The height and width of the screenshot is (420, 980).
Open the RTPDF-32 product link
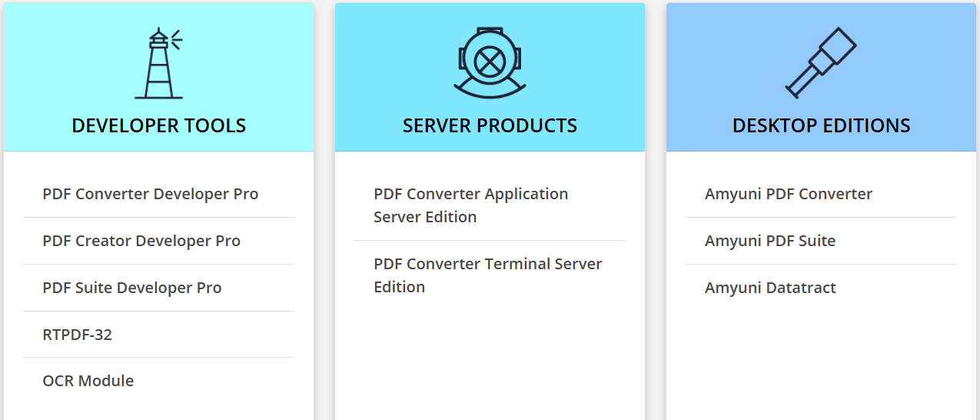click(78, 335)
